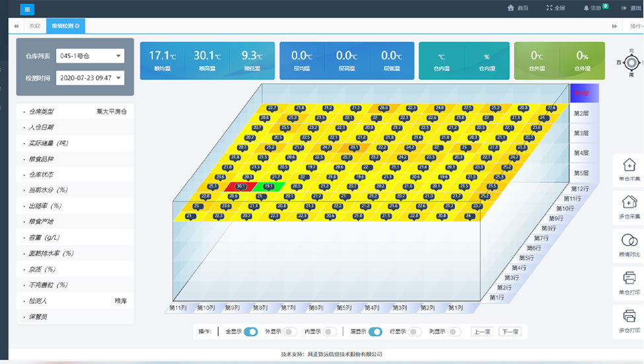Open the 操作 dropdown at top right
The image size is (644, 364).
click(636, 26)
